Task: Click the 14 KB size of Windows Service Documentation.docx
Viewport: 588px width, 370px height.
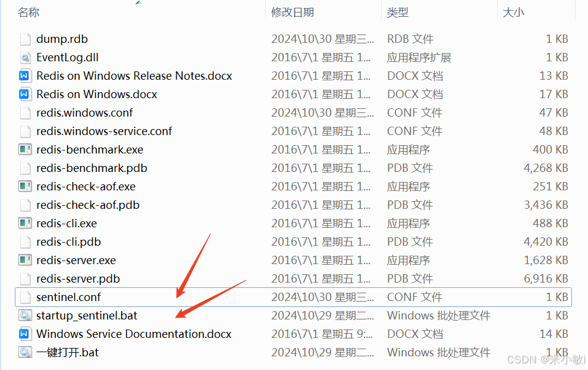Action: click(554, 334)
